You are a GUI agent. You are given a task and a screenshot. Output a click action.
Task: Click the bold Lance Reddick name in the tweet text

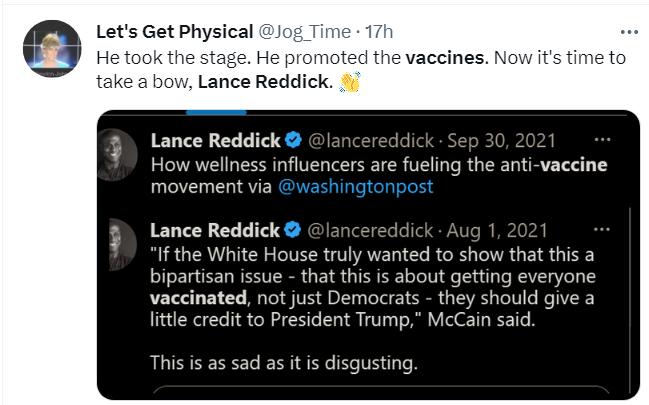click(x=263, y=81)
